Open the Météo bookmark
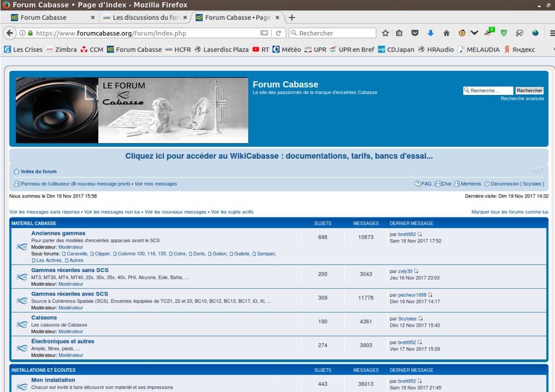This screenshot has width=555, height=392. click(x=286, y=50)
